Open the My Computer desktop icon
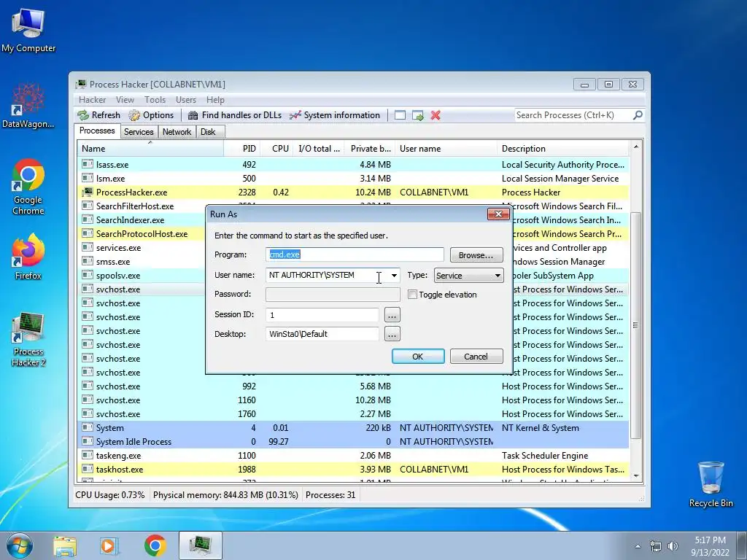This screenshot has height=560, width=747. click(x=28, y=31)
